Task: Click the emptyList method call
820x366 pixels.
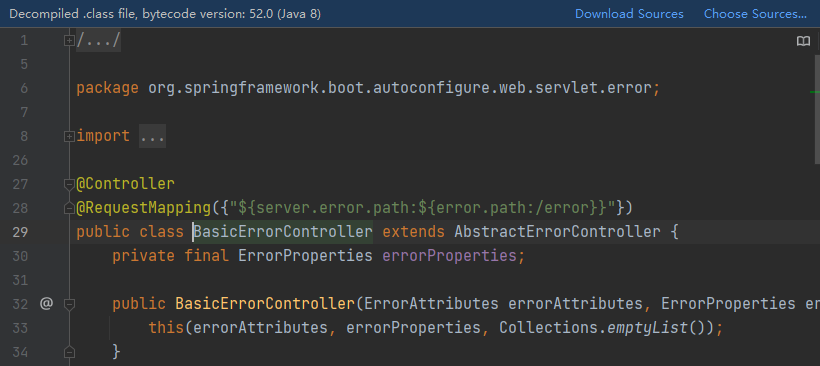Action: click(x=647, y=328)
